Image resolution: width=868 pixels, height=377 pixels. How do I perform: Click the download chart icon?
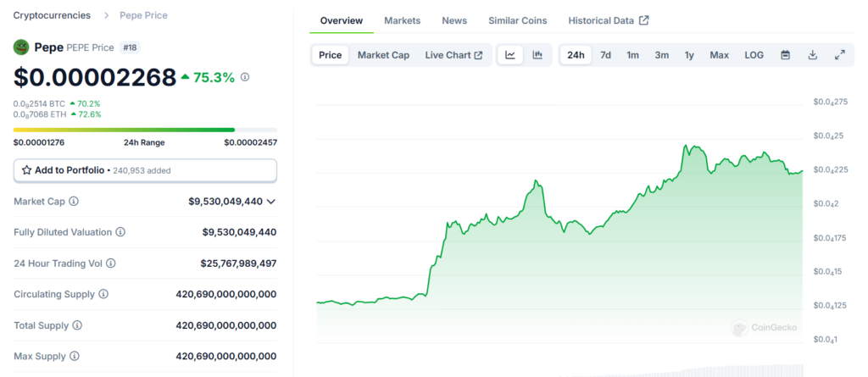pos(812,55)
